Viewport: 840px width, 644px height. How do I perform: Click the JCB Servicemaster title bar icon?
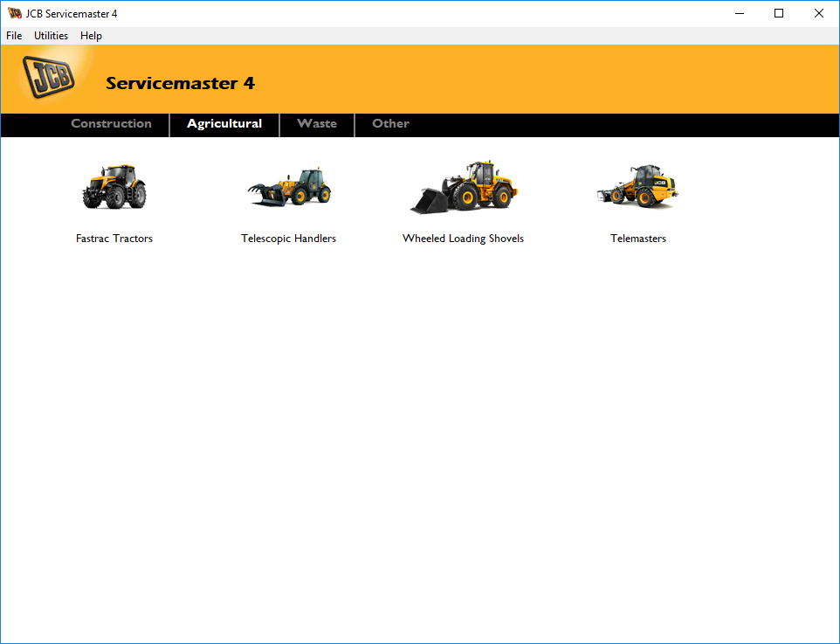point(15,13)
